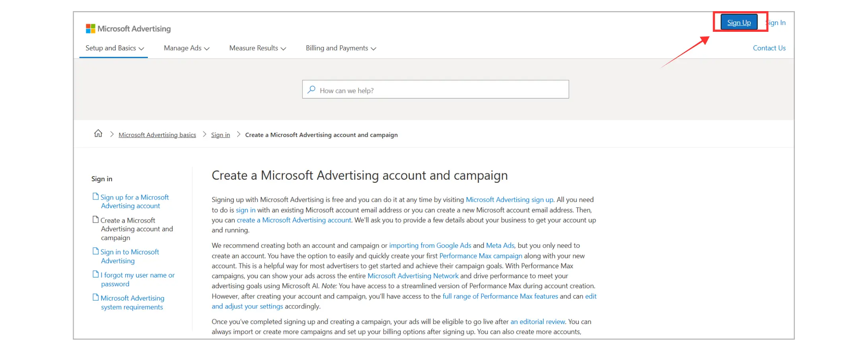Image resolution: width=868 pixels, height=351 pixels.
Task: Click the page title Create a Microsoft Advertising account and campaign
Action: 360,175
